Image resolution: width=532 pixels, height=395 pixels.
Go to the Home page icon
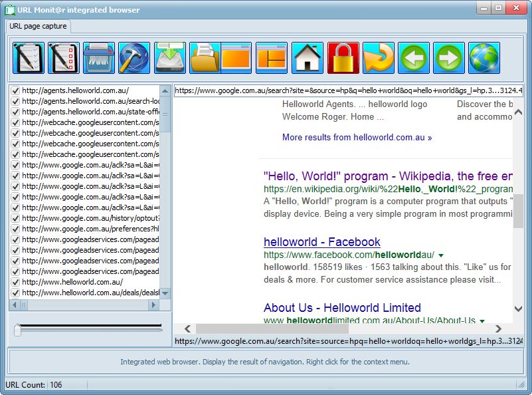(308, 58)
